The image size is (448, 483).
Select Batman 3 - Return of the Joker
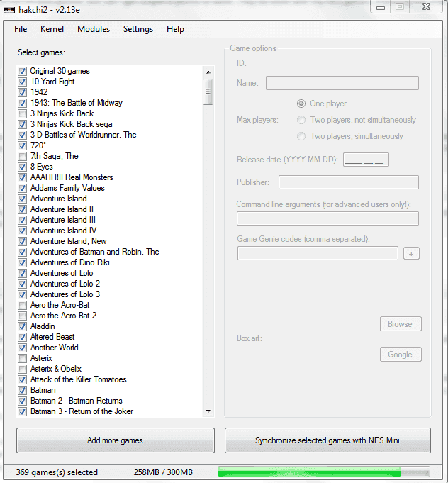(82, 411)
